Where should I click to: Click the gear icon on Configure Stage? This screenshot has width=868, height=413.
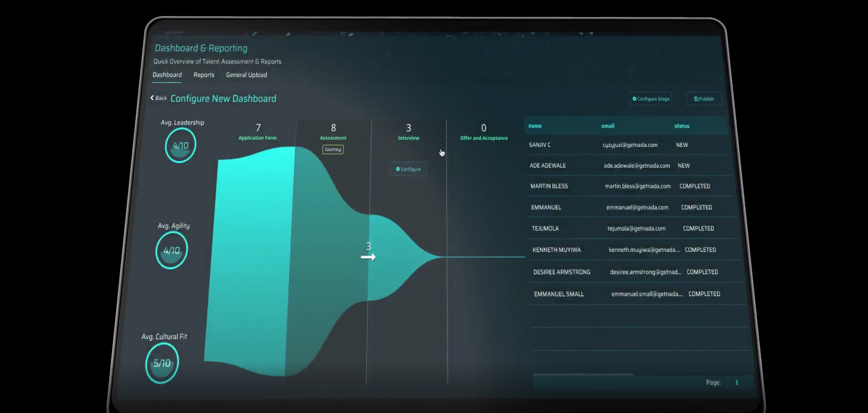[635, 99]
